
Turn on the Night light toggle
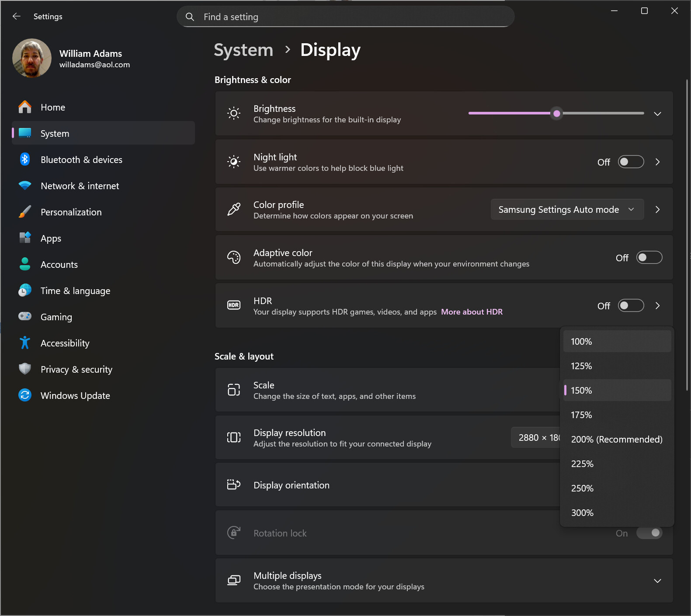click(631, 162)
